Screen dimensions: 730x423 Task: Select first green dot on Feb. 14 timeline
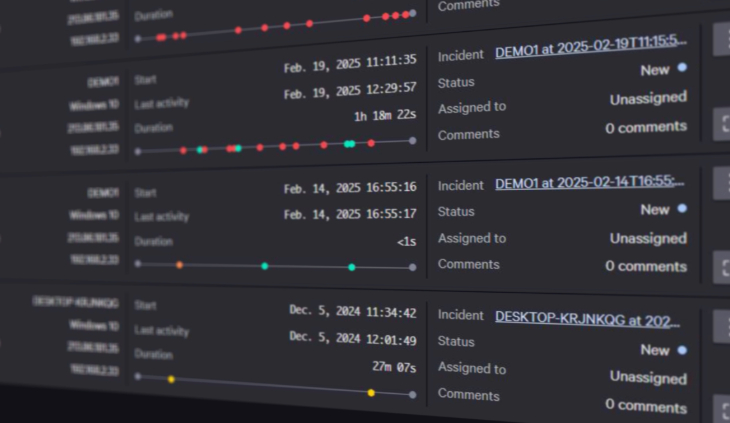264,266
